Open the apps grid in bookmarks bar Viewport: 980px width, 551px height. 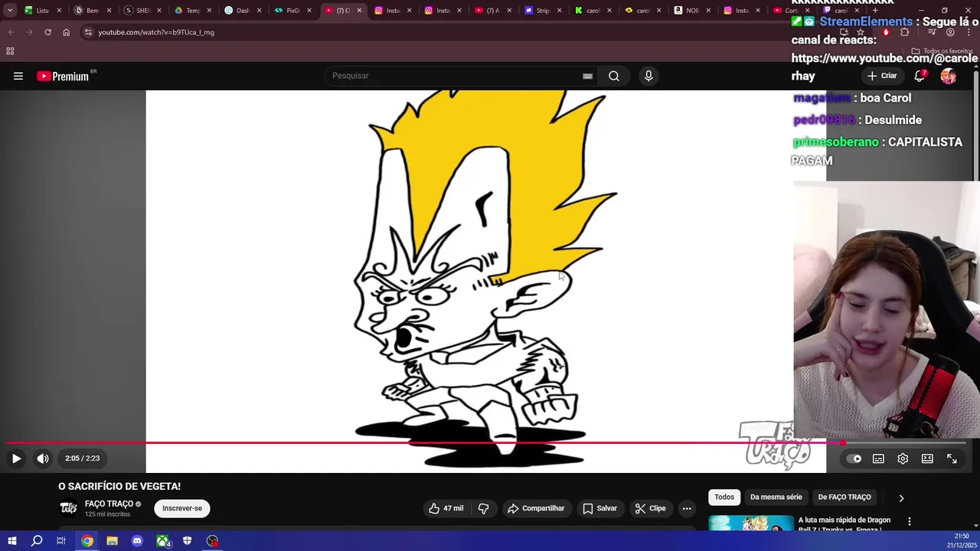click(10, 51)
